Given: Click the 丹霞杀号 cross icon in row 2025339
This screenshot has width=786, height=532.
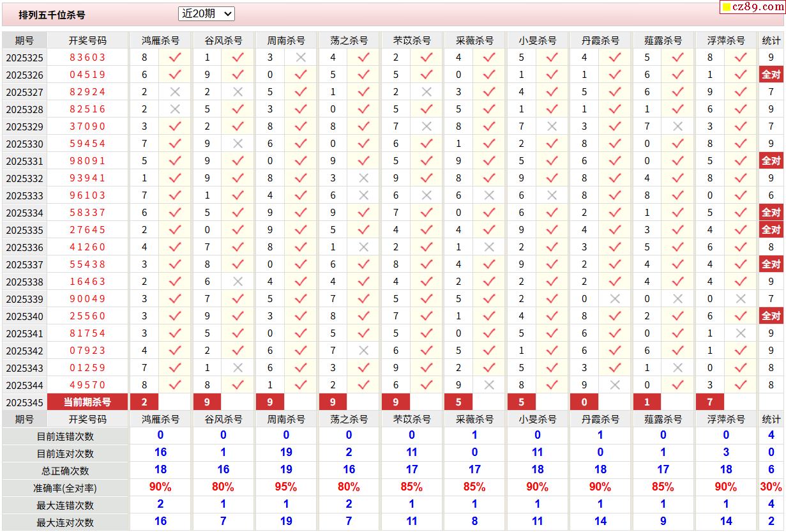Looking at the screenshot, I should coord(615,299).
